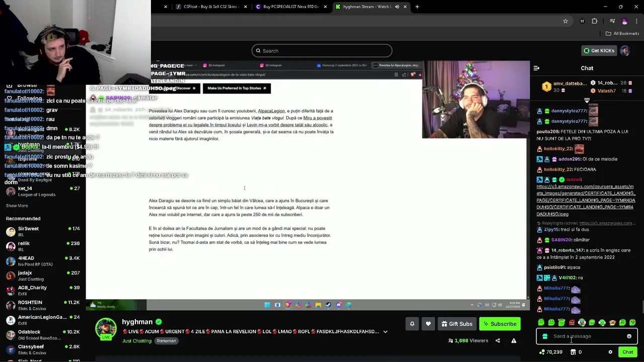
Task: Mute the hyghman Stream tab audio
Action: click(397, 7)
